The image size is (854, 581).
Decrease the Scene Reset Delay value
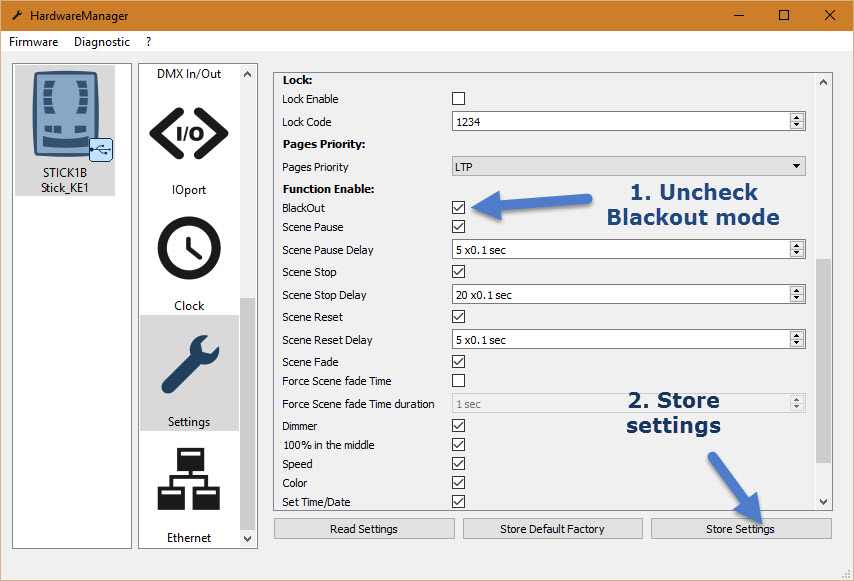coord(796,343)
